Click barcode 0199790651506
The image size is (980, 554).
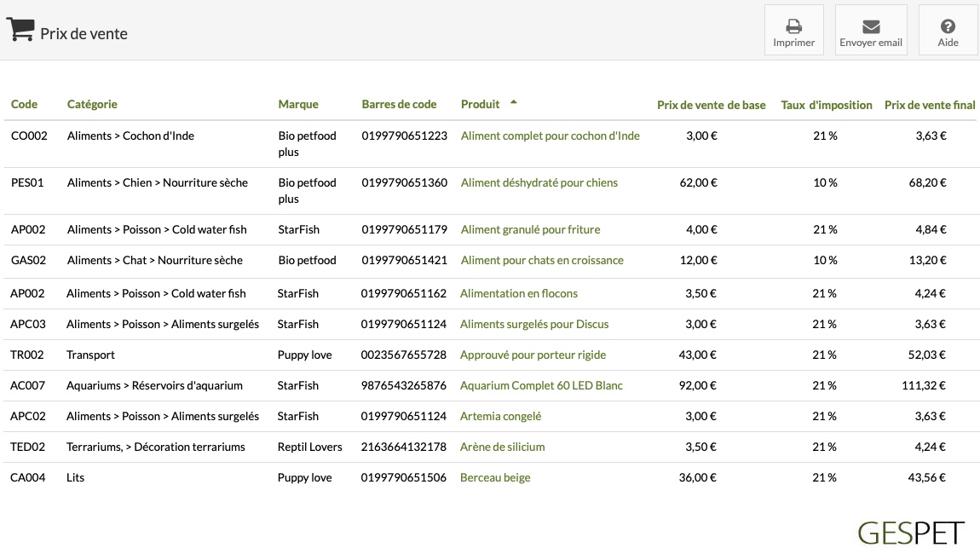tap(404, 477)
